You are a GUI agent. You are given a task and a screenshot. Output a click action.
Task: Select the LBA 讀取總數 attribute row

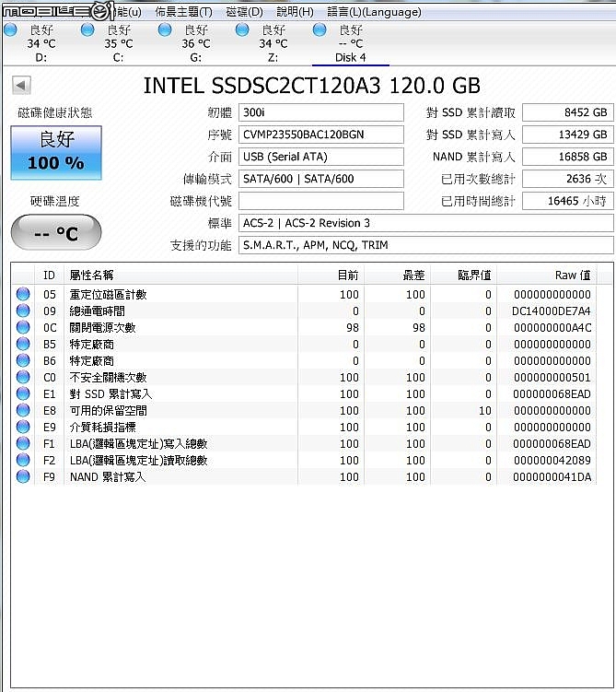[304, 461]
